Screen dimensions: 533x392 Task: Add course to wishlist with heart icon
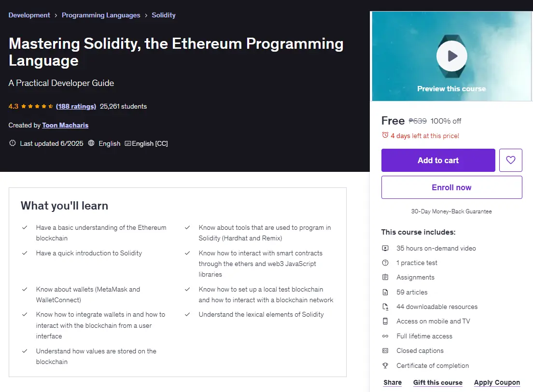[511, 160]
